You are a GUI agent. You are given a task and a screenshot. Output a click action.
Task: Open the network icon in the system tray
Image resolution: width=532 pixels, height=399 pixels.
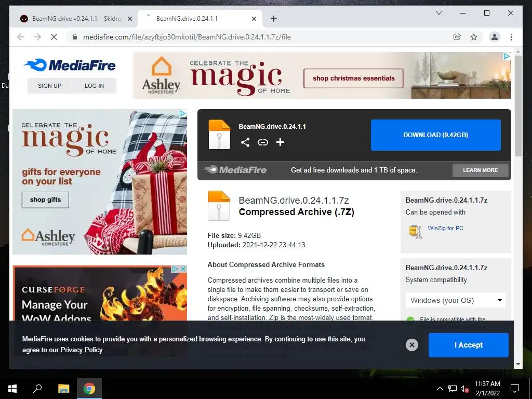[453, 389]
